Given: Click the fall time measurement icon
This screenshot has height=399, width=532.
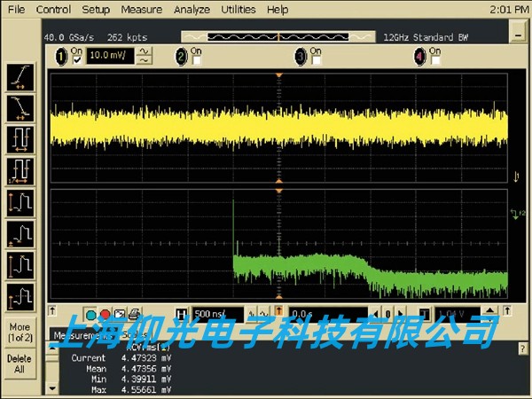Looking at the screenshot, I should coord(19,107).
